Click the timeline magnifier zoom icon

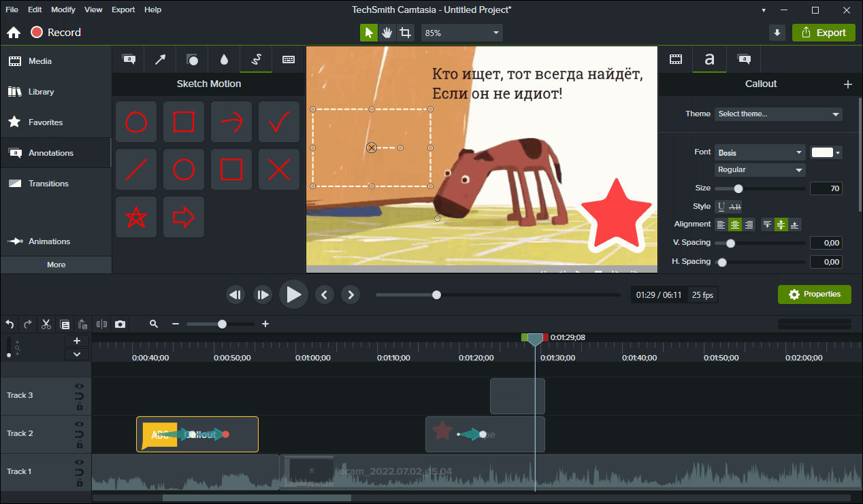pos(154,324)
